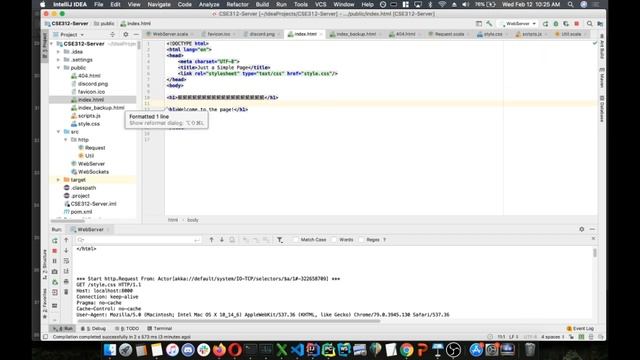Select WebSockets in project tree
640x360 pixels.
93,172
